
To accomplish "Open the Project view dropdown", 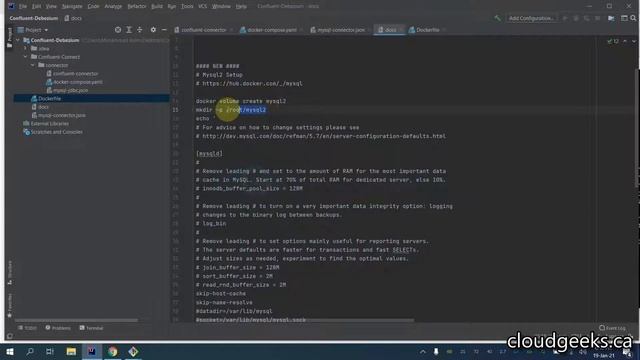I will pyautogui.click(x=33, y=30).
